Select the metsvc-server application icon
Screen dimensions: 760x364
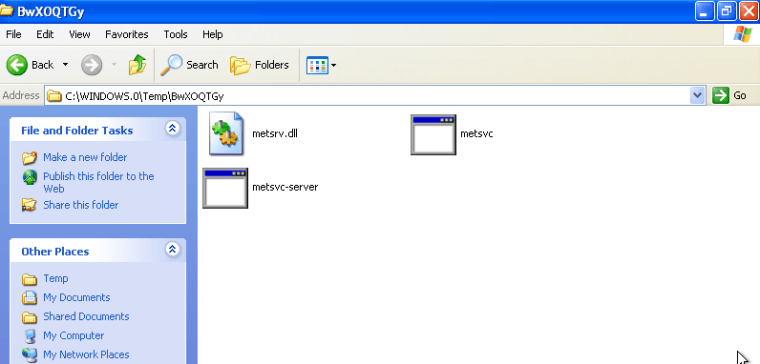225,188
